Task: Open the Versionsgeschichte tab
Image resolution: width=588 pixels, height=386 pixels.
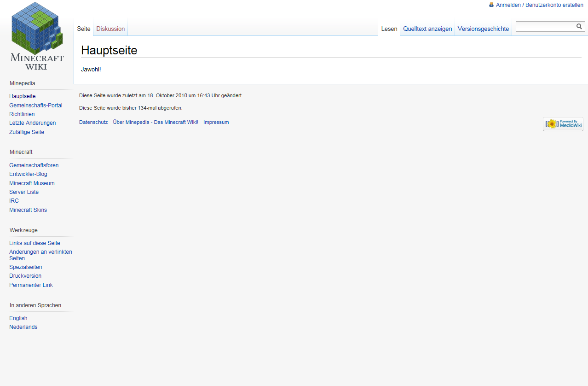Action: click(483, 29)
